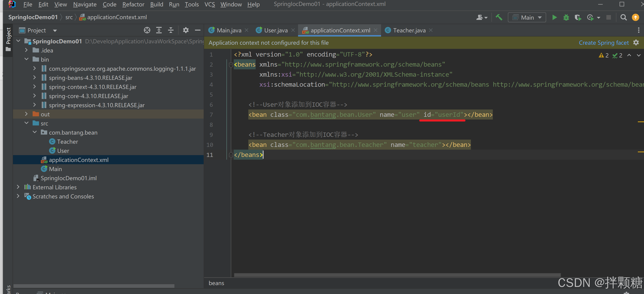This screenshot has width=644, height=294.
Task: Collapse the bin folder
Action: (x=26, y=60)
